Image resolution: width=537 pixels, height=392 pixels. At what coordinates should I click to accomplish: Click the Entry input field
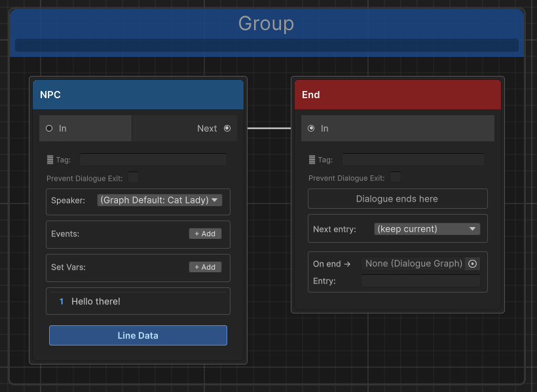(x=420, y=281)
